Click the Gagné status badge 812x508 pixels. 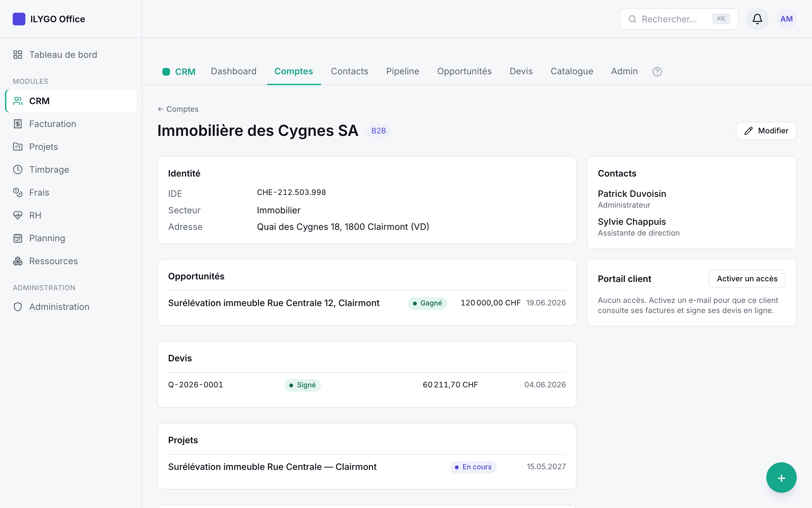tap(427, 303)
